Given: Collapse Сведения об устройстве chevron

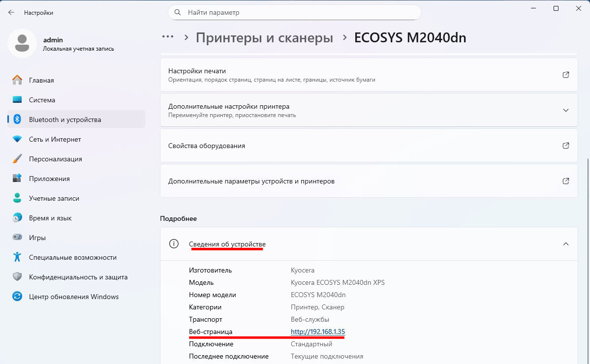Looking at the screenshot, I should tap(565, 244).
